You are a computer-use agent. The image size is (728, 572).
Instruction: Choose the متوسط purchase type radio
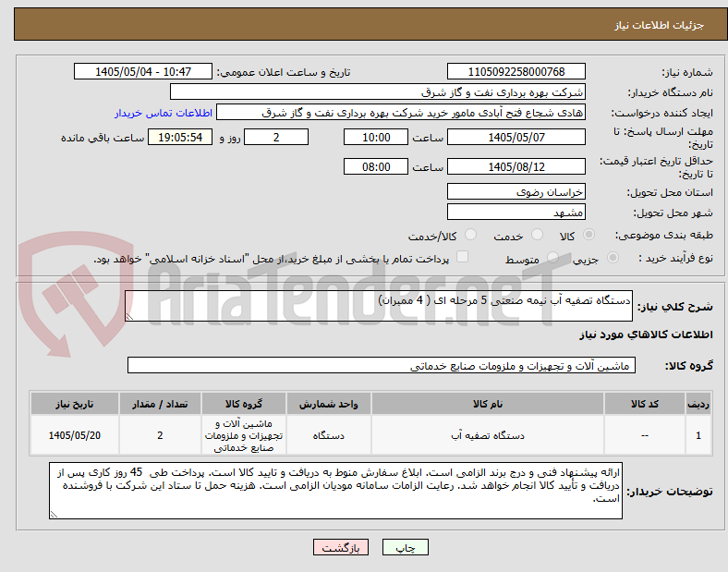tap(552, 258)
